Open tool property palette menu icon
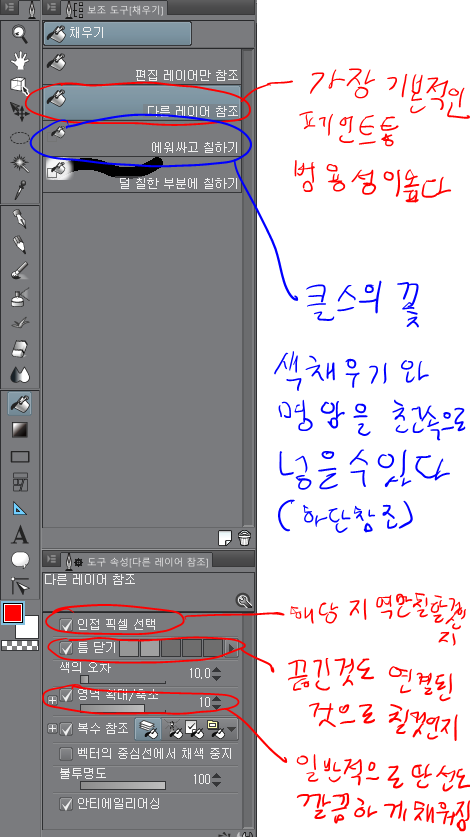This screenshot has width=470, height=837. 52,559
